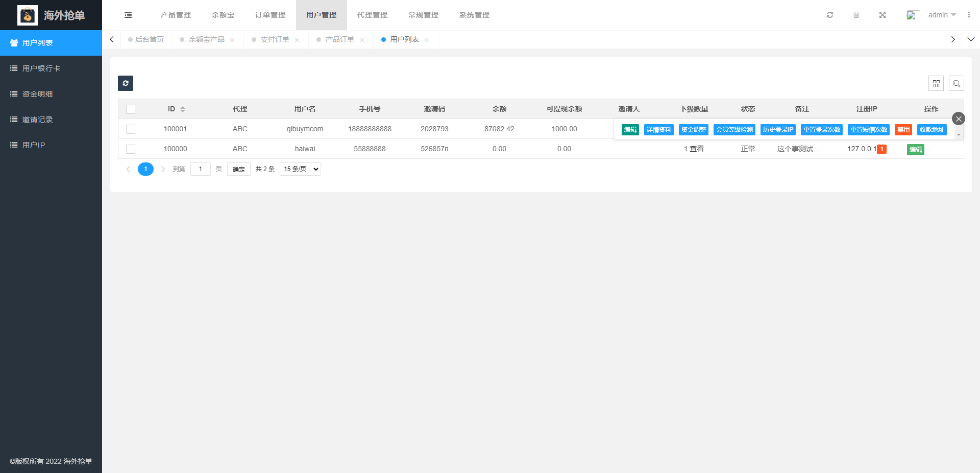This screenshot has width=980, height=473.
Task: Click the orange 禁用 button
Action: [903, 130]
